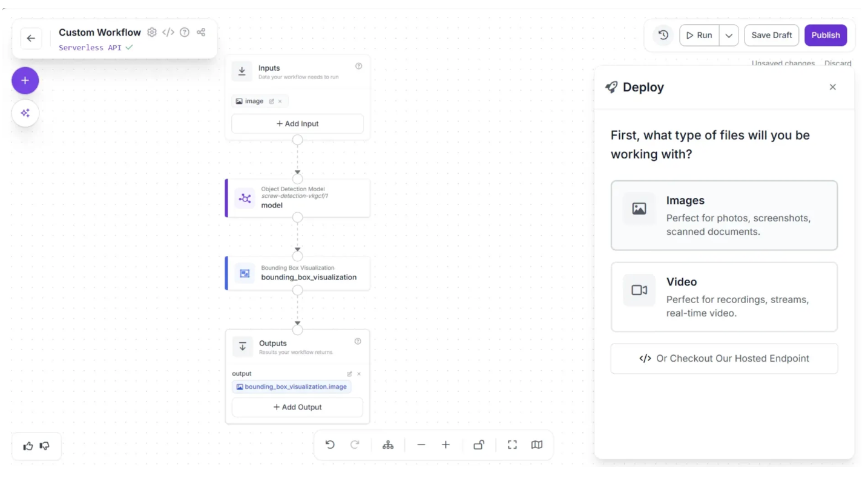The image size is (868, 479).
Task: Select the Images file type option
Action: coord(724,215)
